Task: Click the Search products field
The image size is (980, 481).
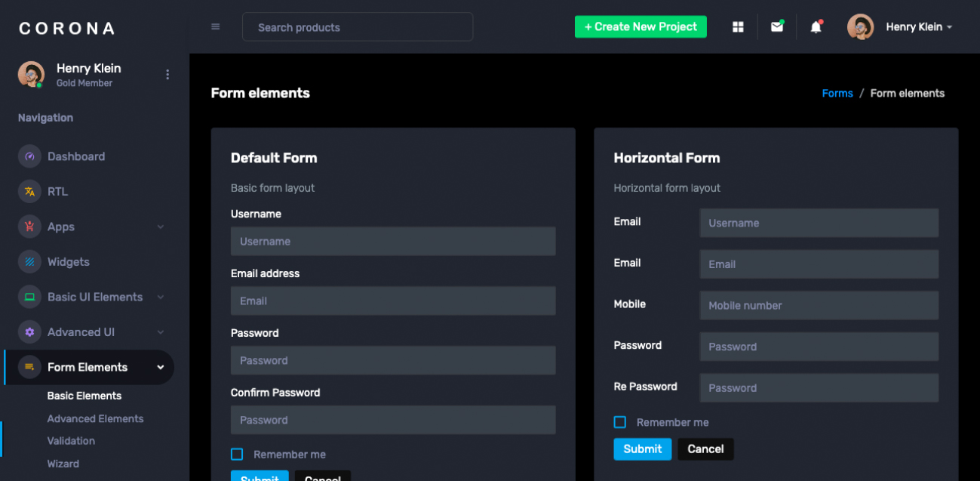Action: [x=358, y=27]
